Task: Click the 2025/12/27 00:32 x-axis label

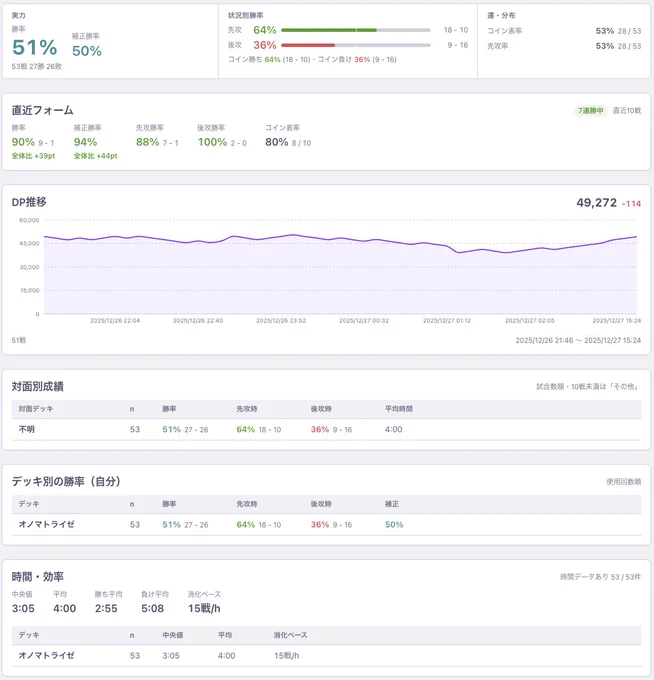Action: [364, 321]
